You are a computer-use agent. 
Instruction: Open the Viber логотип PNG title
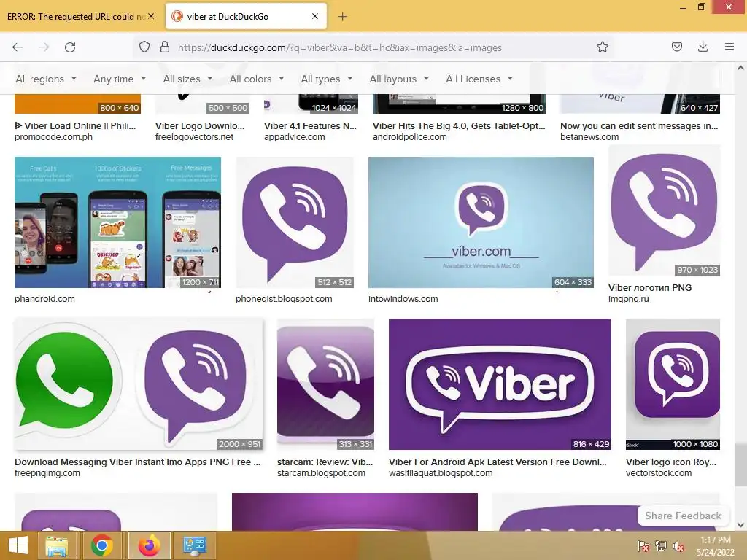pos(650,287)
